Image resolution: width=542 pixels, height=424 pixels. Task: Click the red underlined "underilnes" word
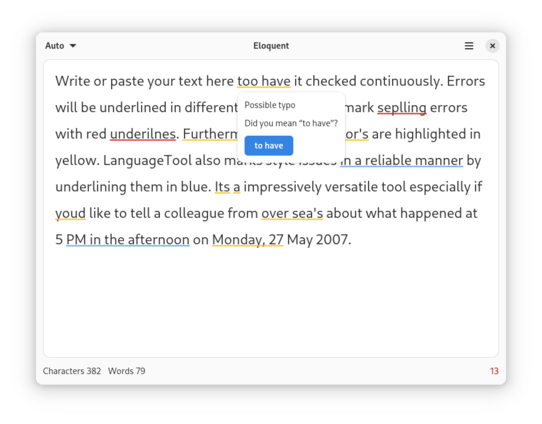143,134
